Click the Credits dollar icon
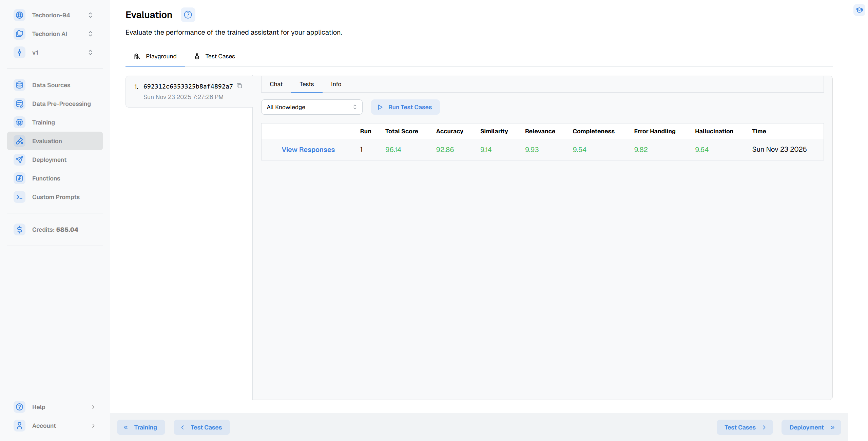Screen dimensions: 868x441 pos(19,229)
